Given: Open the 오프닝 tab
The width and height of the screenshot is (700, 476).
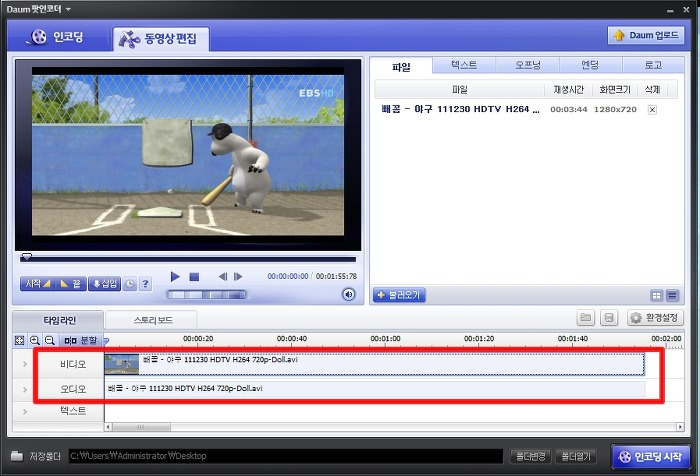Looking at the screenshot, I should click(528, 65).
